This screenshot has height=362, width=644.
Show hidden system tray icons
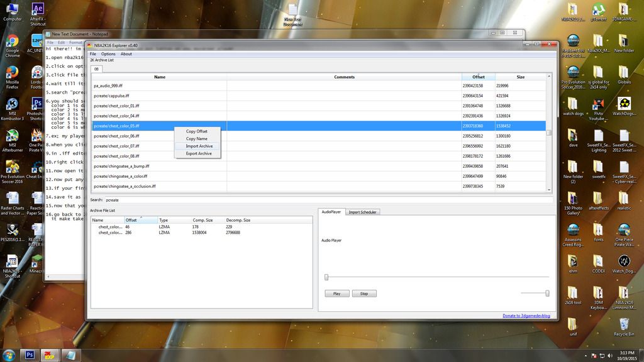[586, 356]
